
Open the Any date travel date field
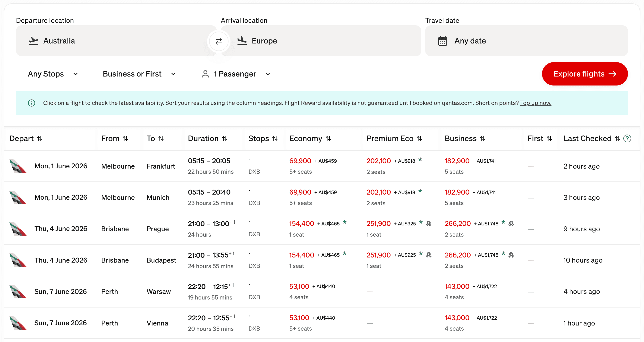click(x=526, y=41)
